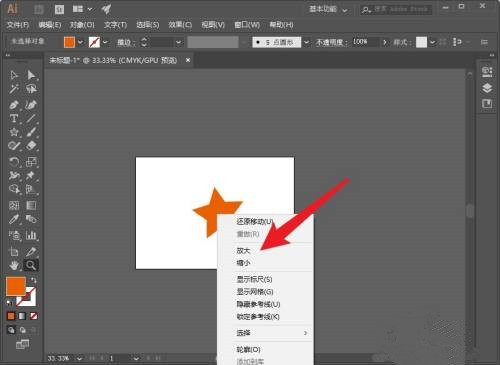Select the Line Segment tool
Screen dimensions: 500x365
point(31,118)
